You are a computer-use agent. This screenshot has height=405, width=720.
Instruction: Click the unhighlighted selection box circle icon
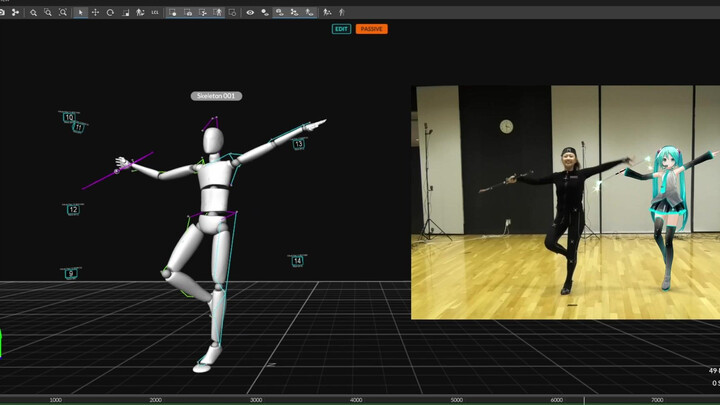click(232, 12)
